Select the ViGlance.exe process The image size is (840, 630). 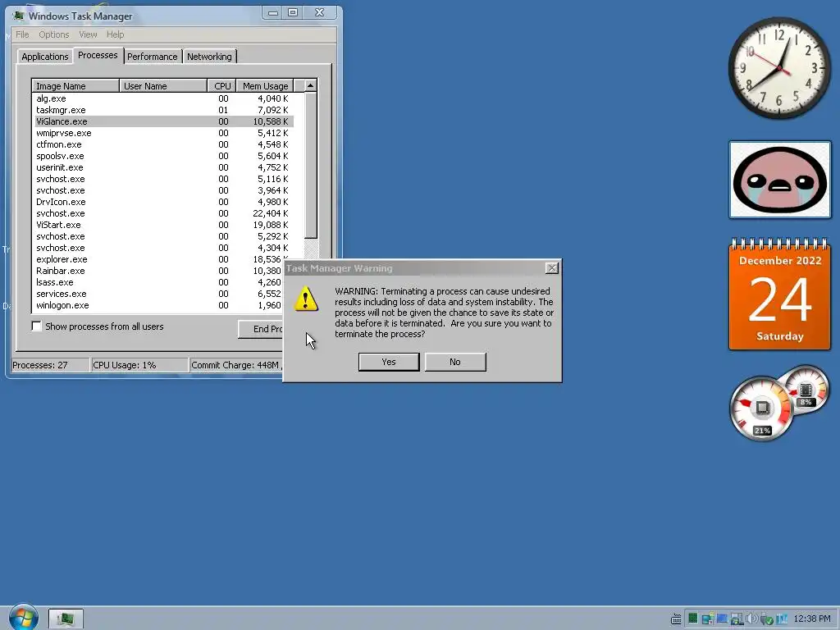click(163, 121)
